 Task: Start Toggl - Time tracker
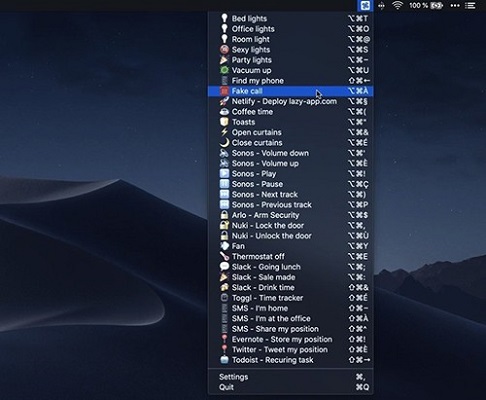pos(290,297)
